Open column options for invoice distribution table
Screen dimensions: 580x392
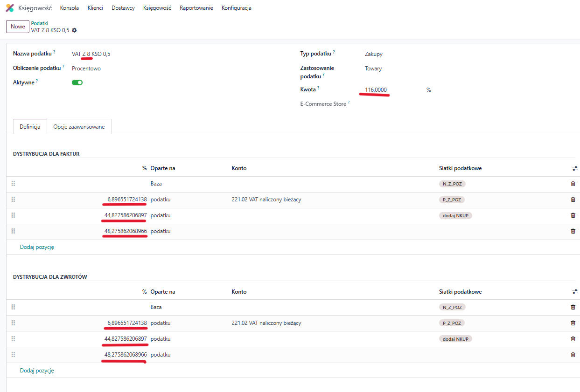[x=574, y=168]
